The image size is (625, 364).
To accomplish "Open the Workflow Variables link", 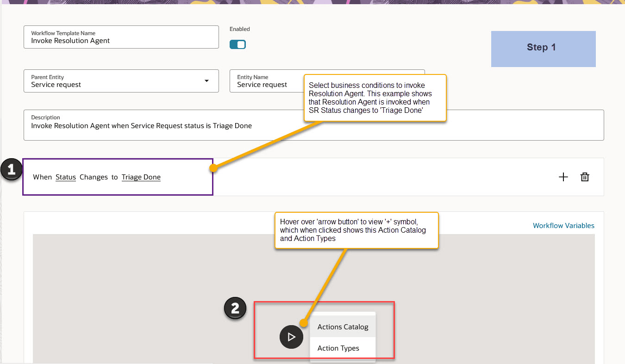I will (563, 225).
